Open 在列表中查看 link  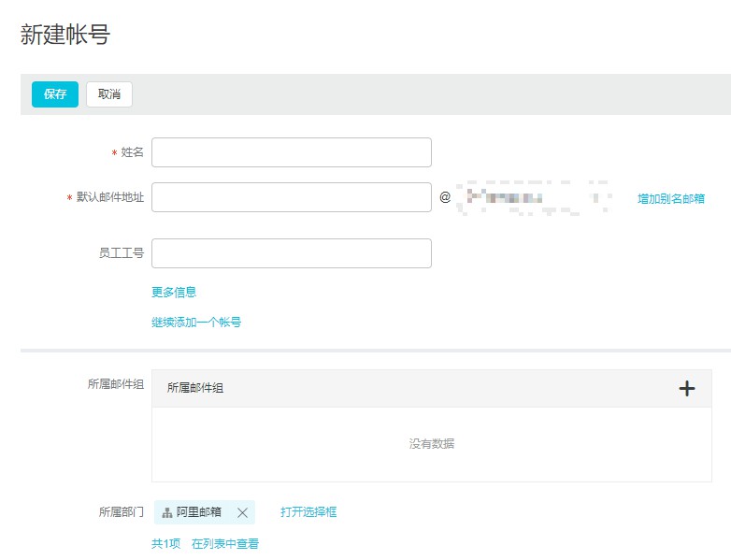[x=225, y=543]
